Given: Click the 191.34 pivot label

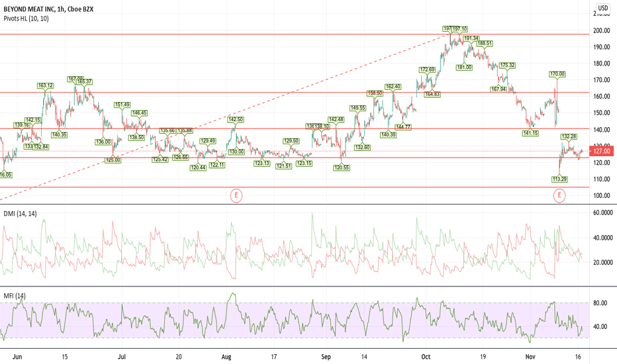Looking at the screenshot, I should click(471, 38).
